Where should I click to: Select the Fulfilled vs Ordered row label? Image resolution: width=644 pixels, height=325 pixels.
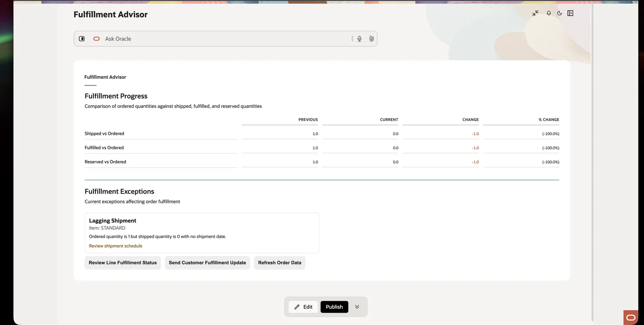[x=104, y=148]
